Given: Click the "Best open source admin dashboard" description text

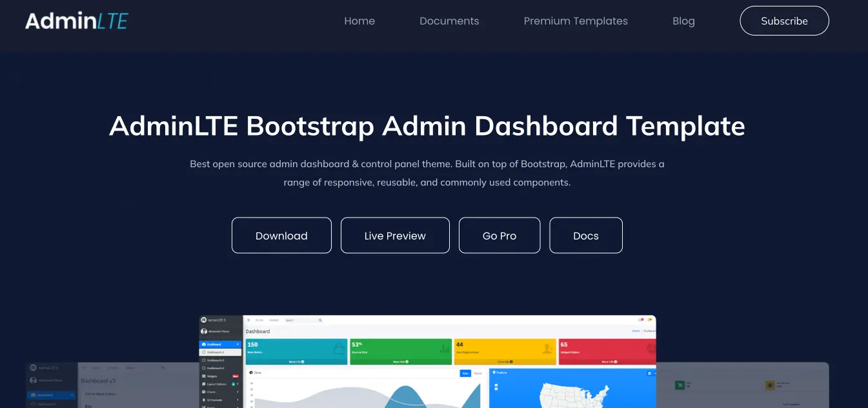Looking at the screenshot, I should coord(427,173).
